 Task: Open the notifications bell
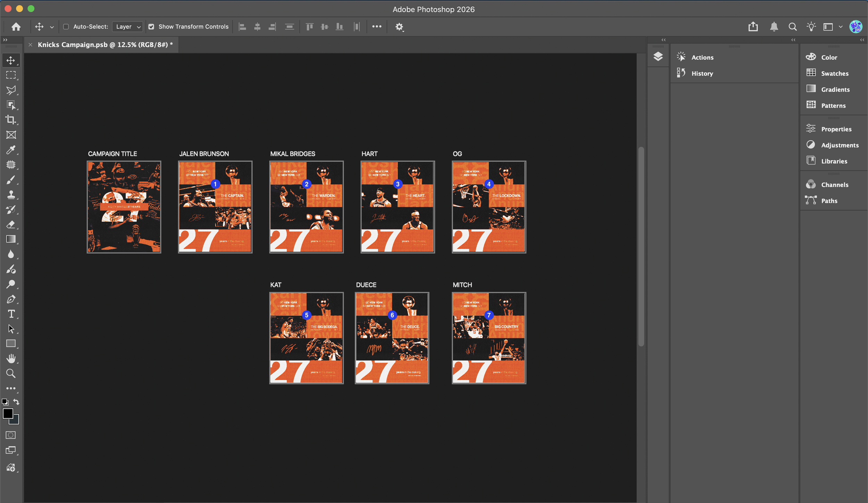tap(774, 27)
